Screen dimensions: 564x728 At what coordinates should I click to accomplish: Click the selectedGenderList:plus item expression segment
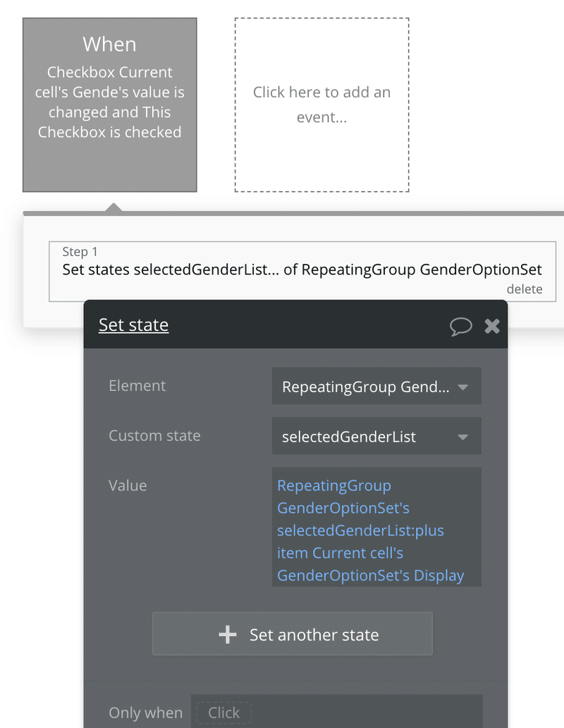[360, 541]
